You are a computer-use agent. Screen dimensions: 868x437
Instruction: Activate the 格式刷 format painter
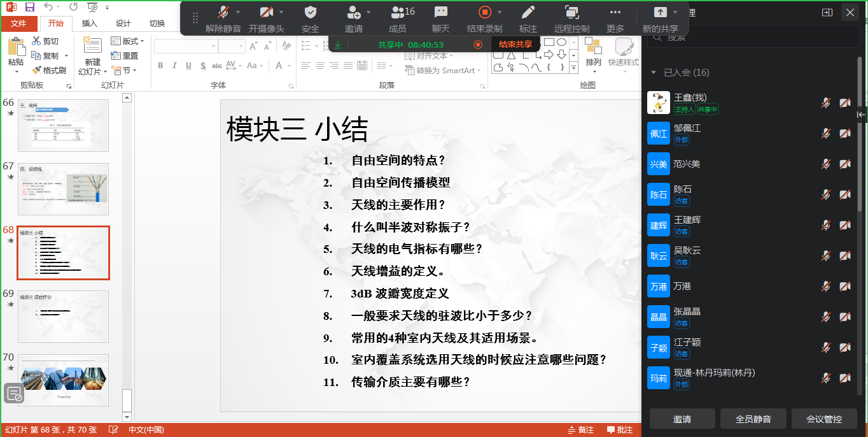(49, 70)
